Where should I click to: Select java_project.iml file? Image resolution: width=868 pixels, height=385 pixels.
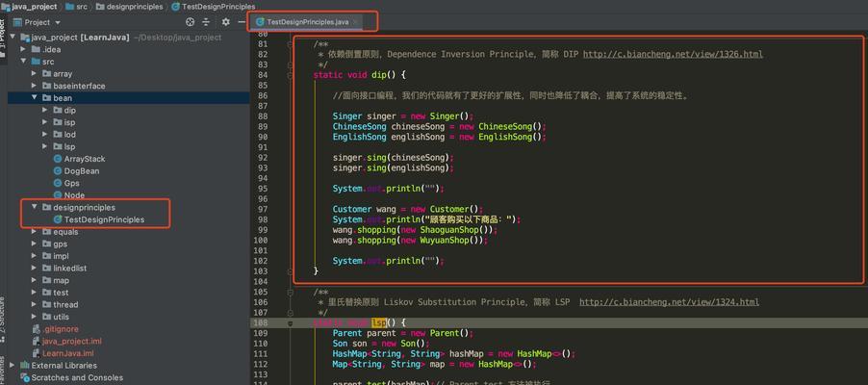[x=71, y=342]
